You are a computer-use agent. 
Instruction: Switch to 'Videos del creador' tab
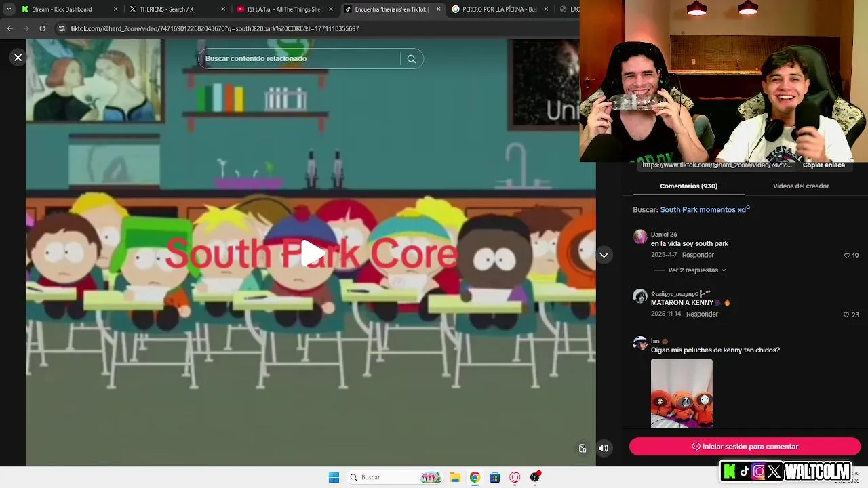[x=801, y=186]
